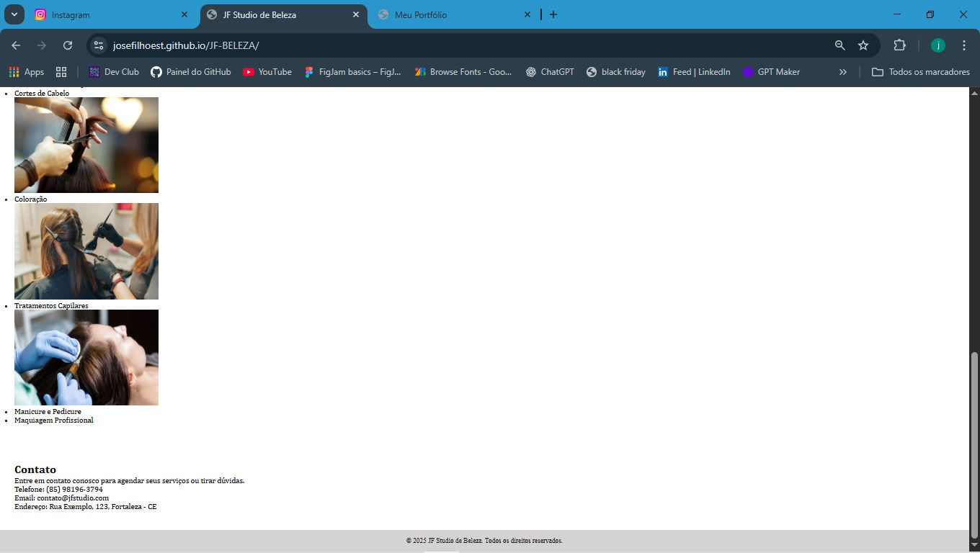
Task: Click the page scroll up arrow
Action: point(974,93)
